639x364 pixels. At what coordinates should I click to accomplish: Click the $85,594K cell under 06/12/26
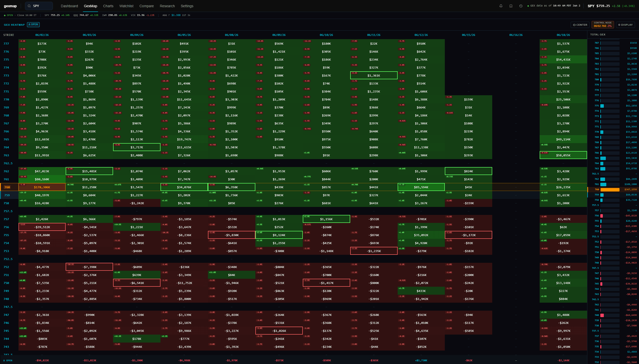[421, 187]
